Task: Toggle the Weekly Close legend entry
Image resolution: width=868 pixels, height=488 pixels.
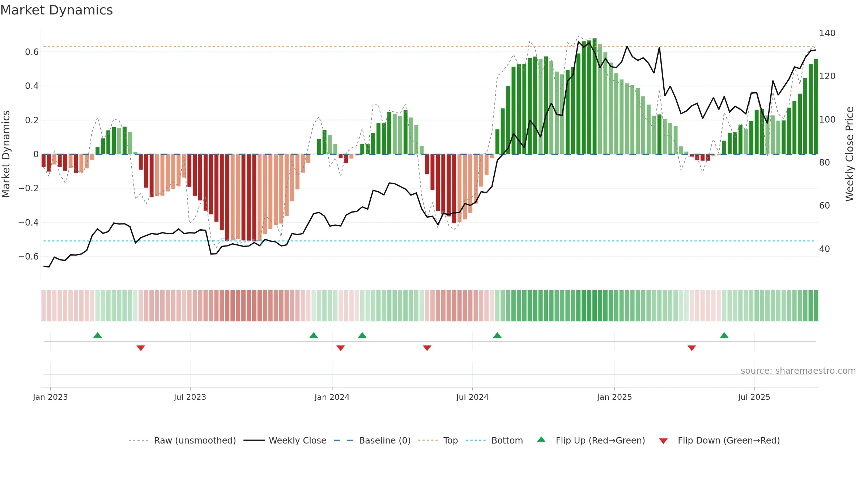Action: [x=285, y=440]
